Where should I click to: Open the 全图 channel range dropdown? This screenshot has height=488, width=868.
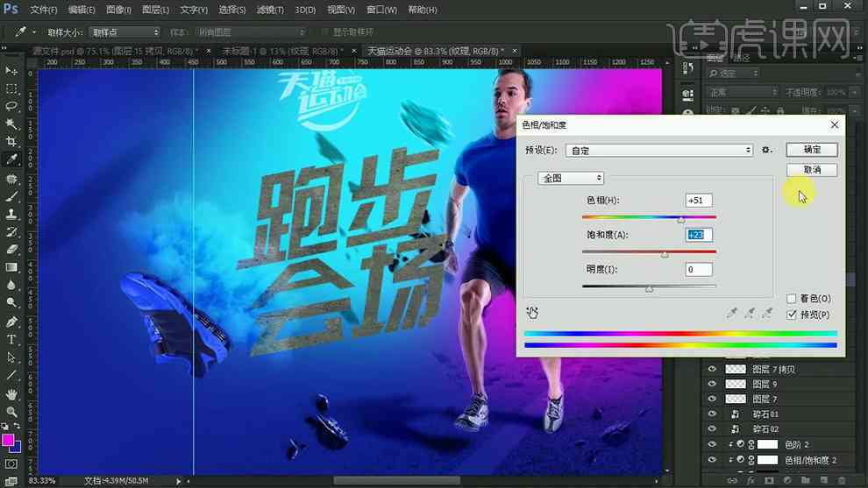point(571,178)
